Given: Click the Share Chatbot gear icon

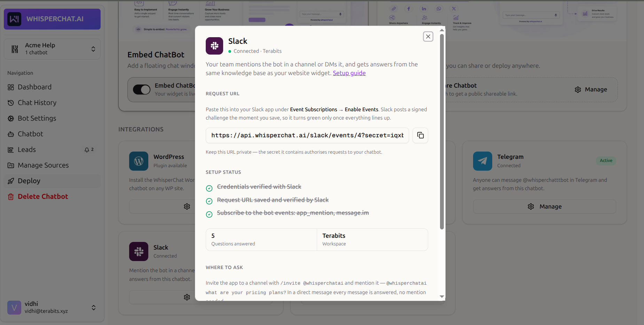Looking at the screenshot, I should pos(578,90).
